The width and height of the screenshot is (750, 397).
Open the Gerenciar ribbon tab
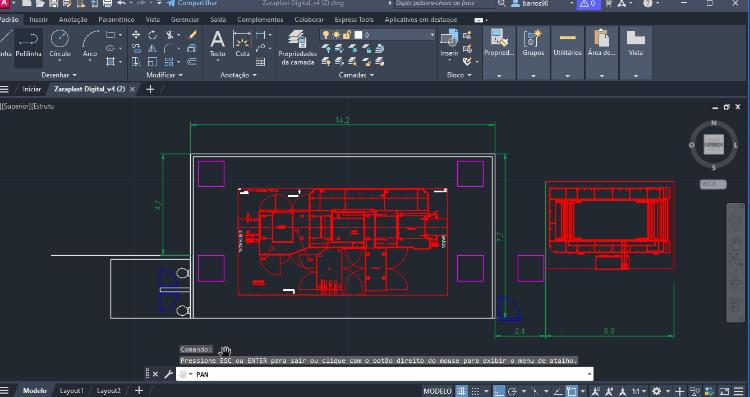185,20
